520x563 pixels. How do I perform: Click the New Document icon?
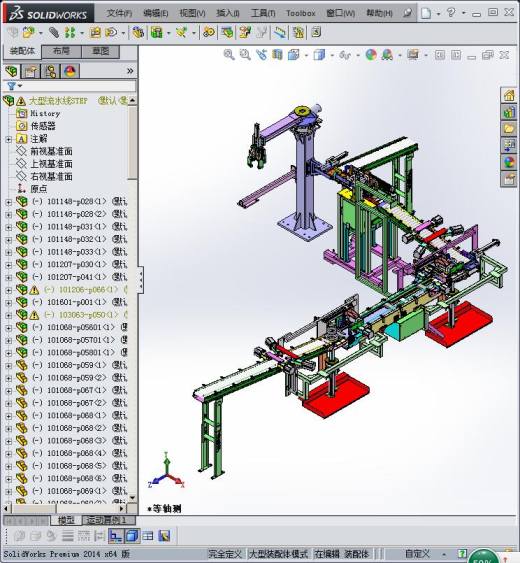pyautogui.click(x=426, y=13)
